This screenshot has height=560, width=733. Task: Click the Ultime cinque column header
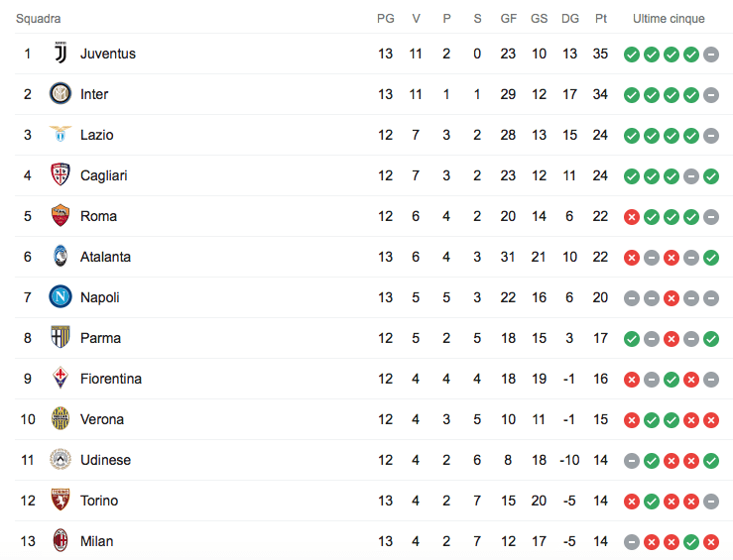coord(670,19)
